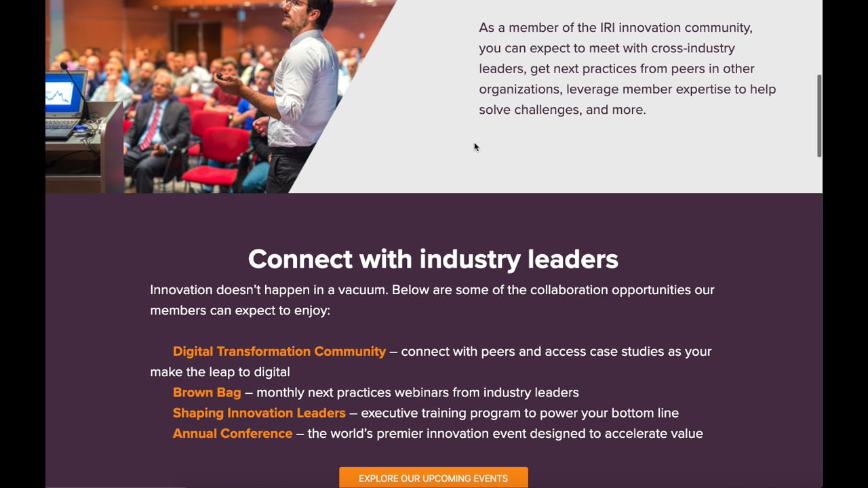Screen dimensions: 868x488
Task: Follow the Shaping Innovation Leaders link
Action: (259, 413)
